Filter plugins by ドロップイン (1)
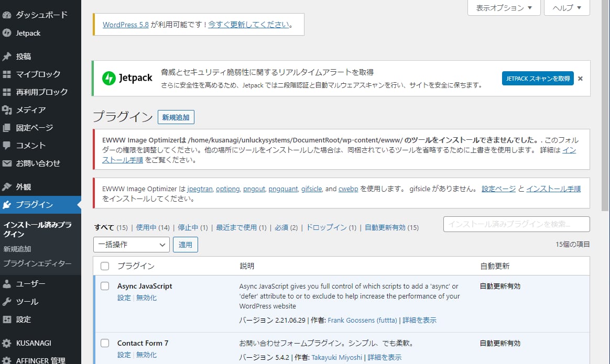 (331, 227)
